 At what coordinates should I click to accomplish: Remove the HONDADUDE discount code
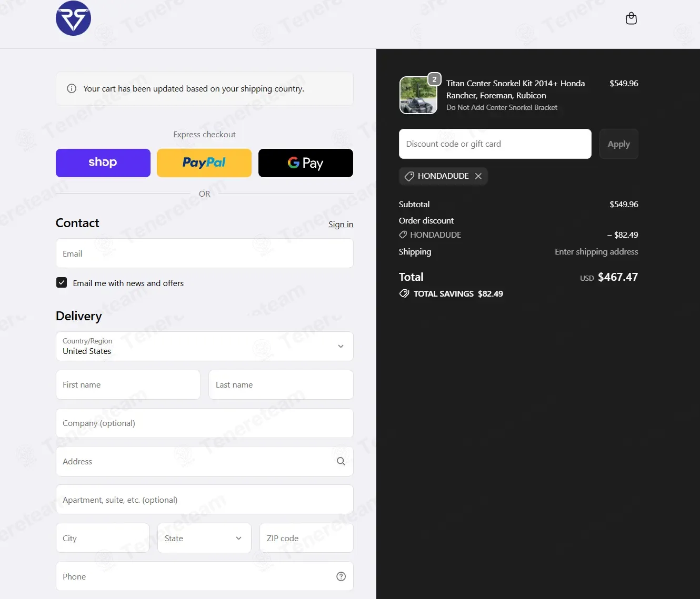click(x=478, y=176)
